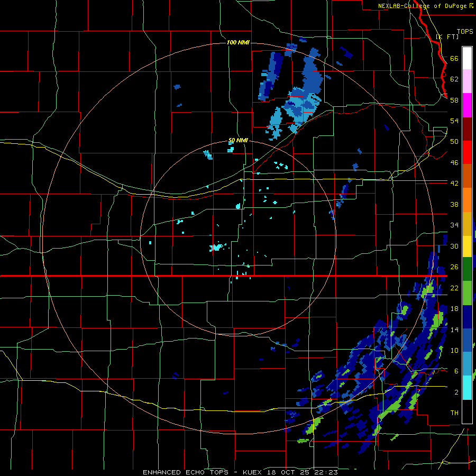Click the 42 legend value
Image resolution: width=476 pixels, height=476 pixels.
pyautogui.click(x=454, y=184)
